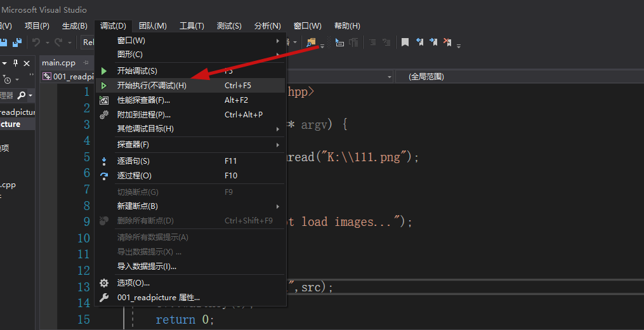This screenshot has width=644, height=330.
Task: Clear all bookmarks with red X icon
Action: (x=447, y=42)
